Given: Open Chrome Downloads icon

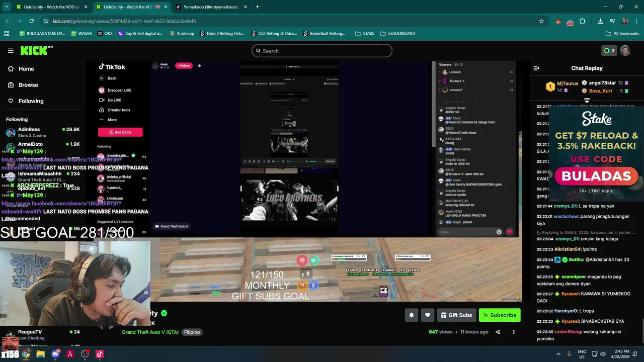Looking at the screenshot, I should click(600, 21).
